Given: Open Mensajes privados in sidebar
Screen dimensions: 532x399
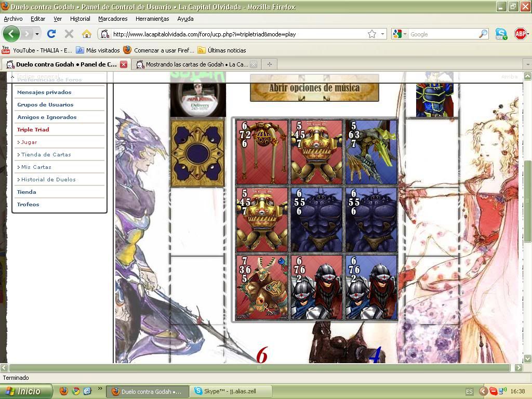Looking at the screenshot, I should [x=44, y=92].
